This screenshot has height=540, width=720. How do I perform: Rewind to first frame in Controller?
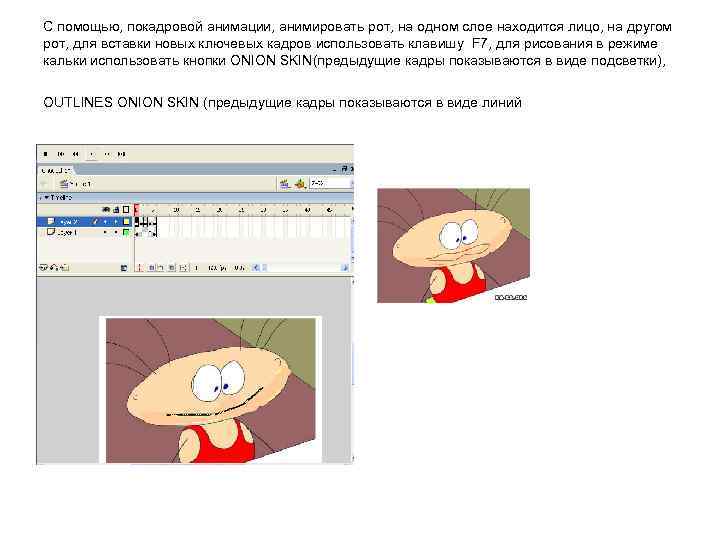(x=61, y=154)
